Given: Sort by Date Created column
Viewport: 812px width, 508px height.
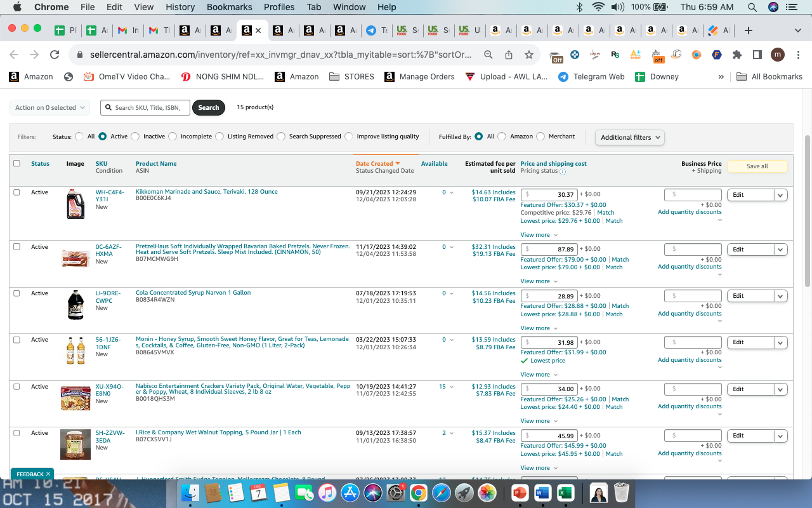Looking at the screenshot, I should click(378, 164).
